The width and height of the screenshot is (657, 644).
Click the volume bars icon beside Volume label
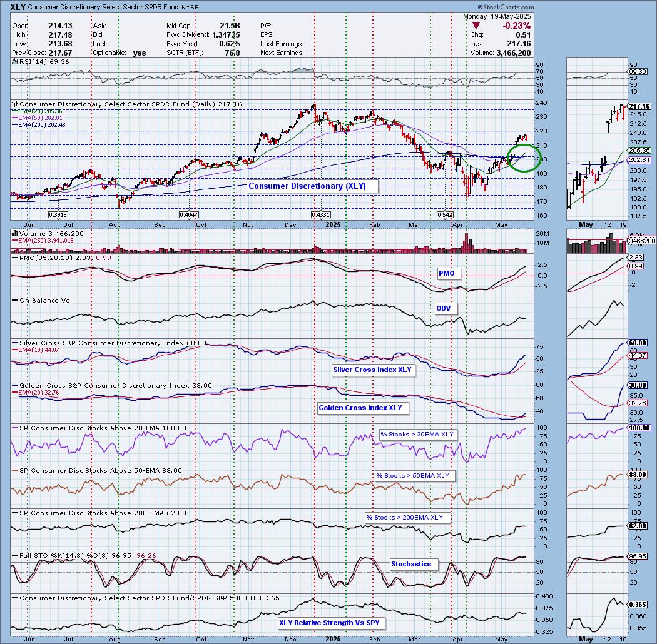click(14, 233)
